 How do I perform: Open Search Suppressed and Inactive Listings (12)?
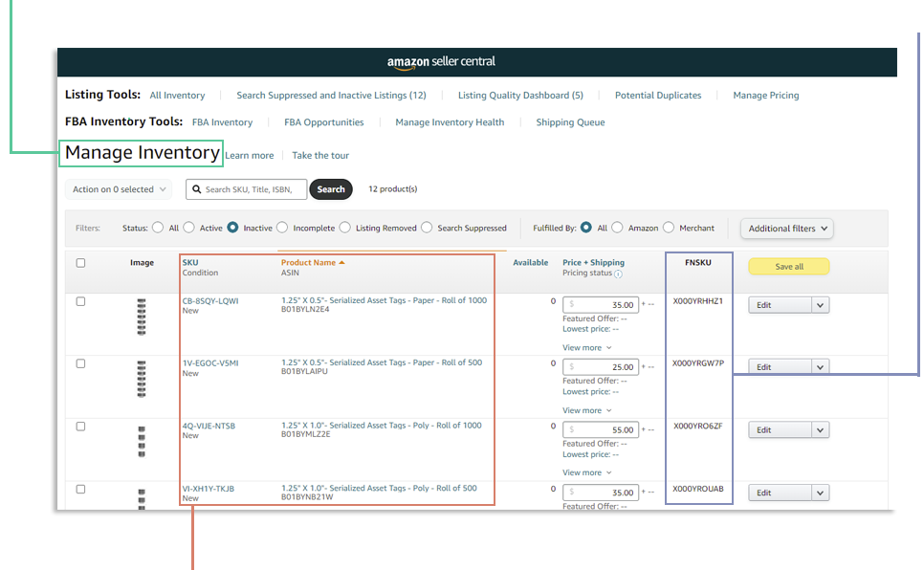(x=331, y=96)
